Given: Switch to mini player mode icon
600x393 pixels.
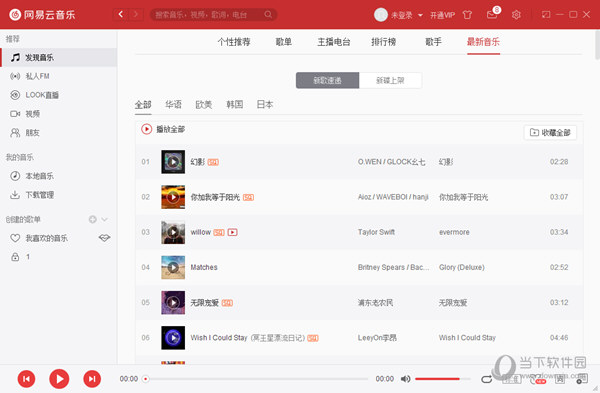Looking at the screenshot, I should (546, 15).
